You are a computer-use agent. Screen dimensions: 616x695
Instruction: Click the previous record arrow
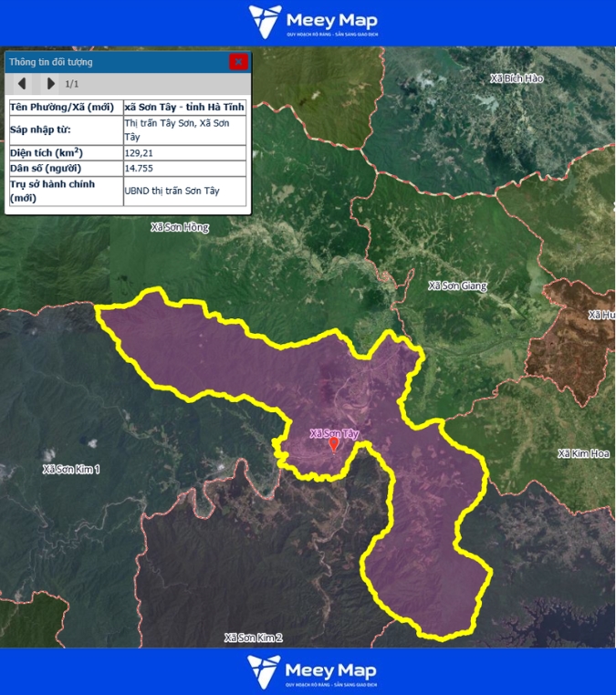tap(23, 84)
